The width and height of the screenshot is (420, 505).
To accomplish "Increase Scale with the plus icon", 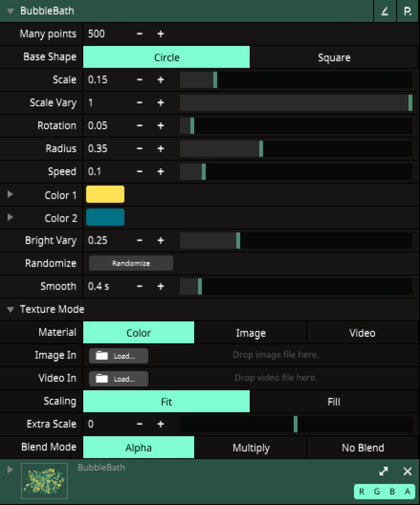I will point(160,80).
